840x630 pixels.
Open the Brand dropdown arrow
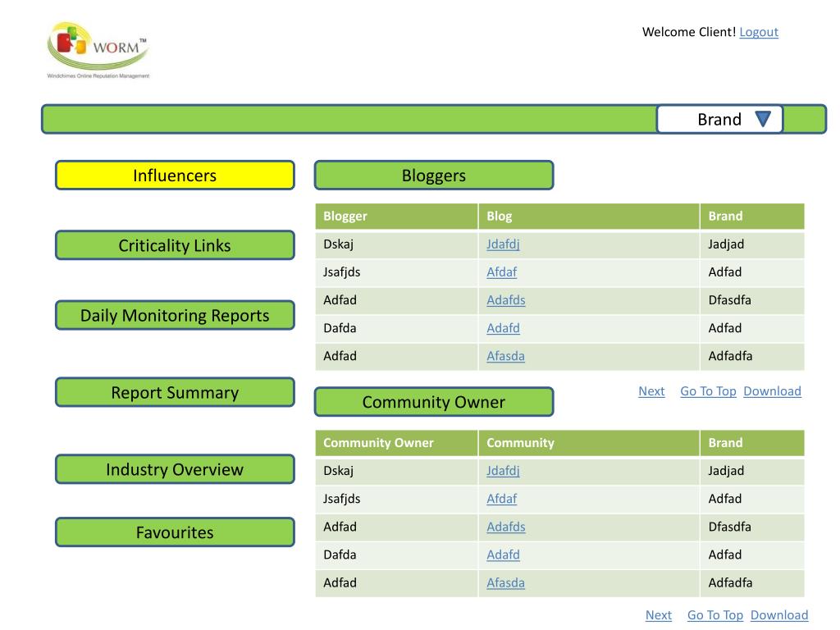(x=763, y=119)
